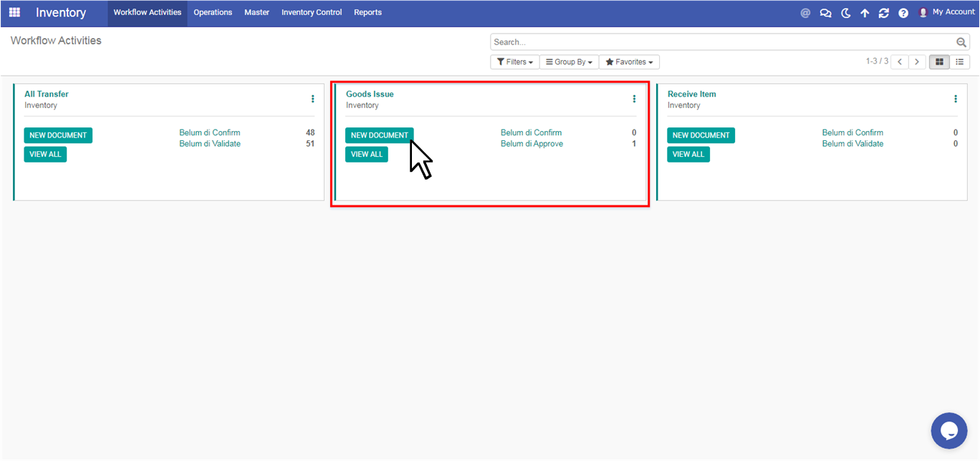980x461 pixels.
Task: Expand the Filters dropdown
Action: [x=514, y=62]
